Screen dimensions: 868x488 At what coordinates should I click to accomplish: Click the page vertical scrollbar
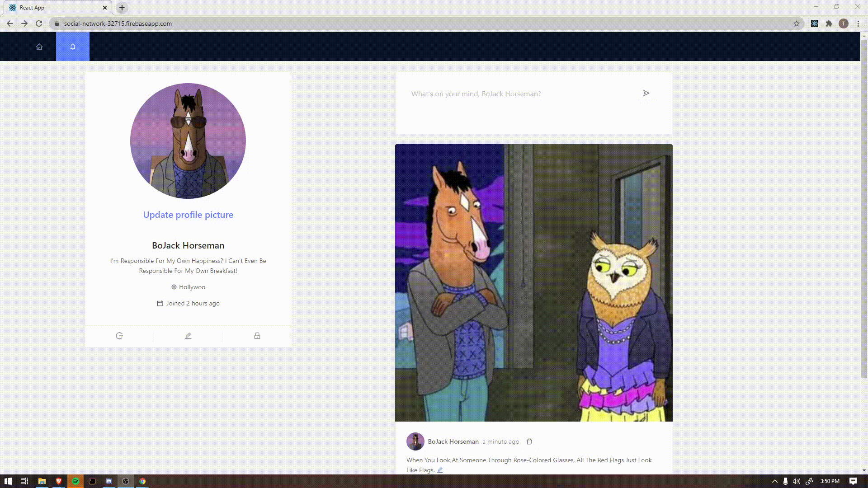point(863,208)
